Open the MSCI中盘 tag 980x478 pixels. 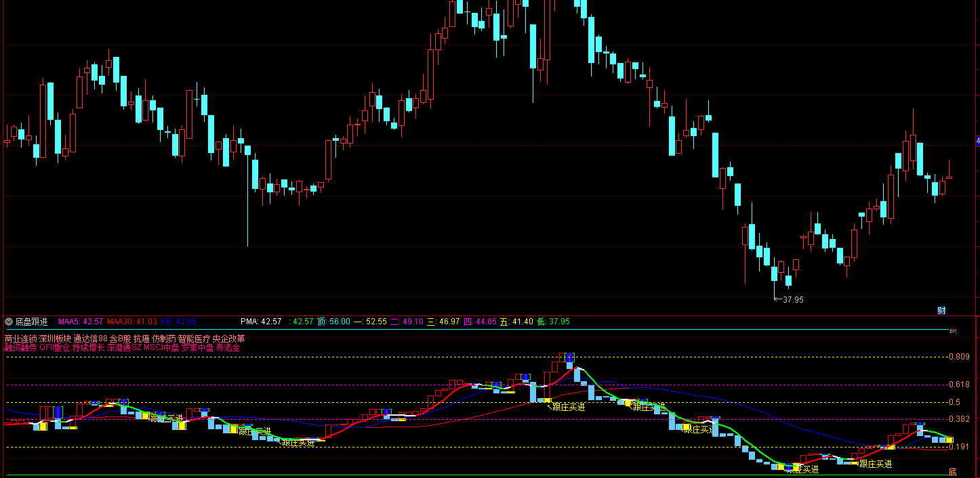pyautogui.click(x=161, y=347)
